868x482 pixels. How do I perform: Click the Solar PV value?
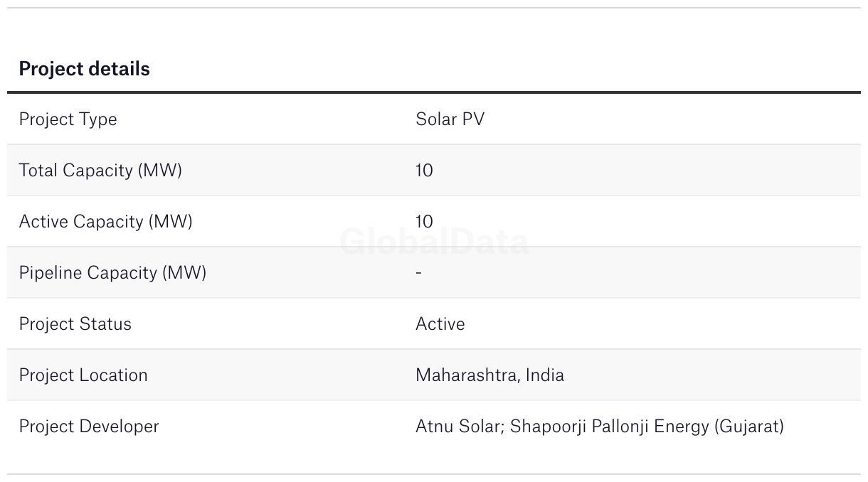tap(450, 119)
